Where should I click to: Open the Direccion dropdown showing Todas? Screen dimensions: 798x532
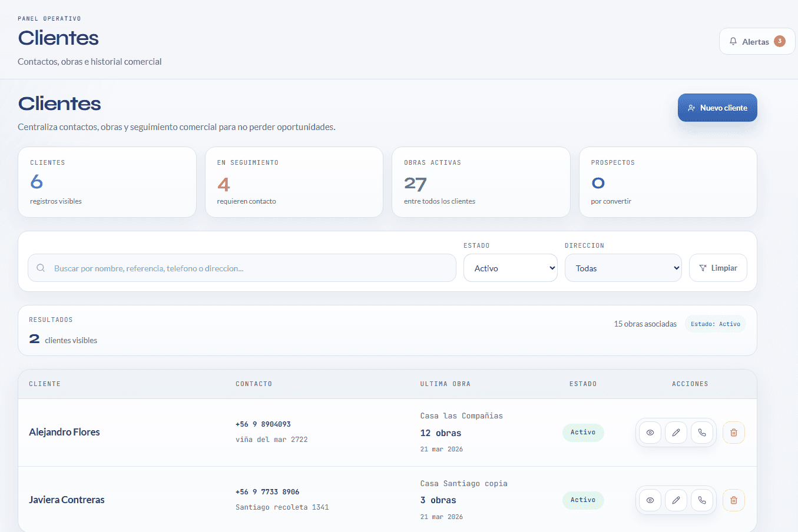click(x=622, y=268)
